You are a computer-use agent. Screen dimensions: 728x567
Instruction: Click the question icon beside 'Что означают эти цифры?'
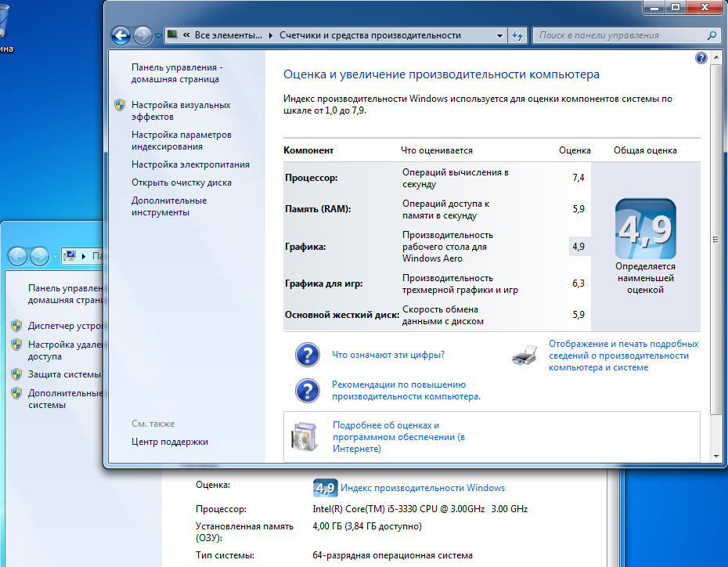(x=308, y=355)
